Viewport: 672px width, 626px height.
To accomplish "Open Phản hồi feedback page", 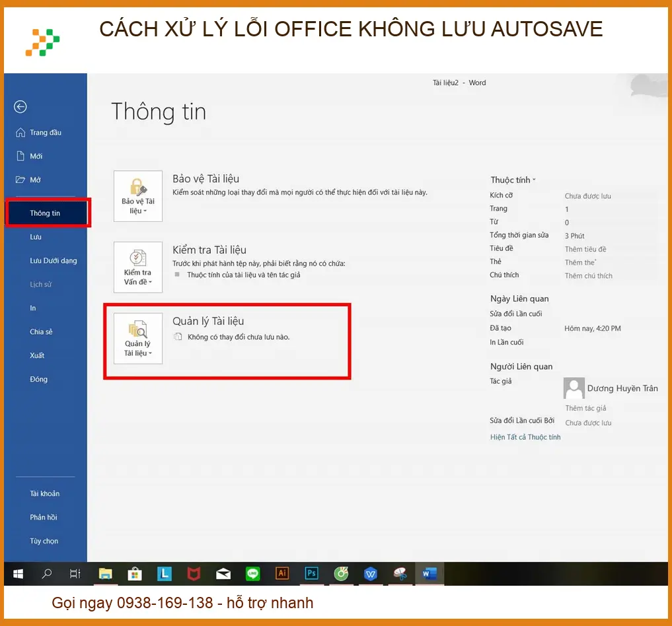I will 44,517.
